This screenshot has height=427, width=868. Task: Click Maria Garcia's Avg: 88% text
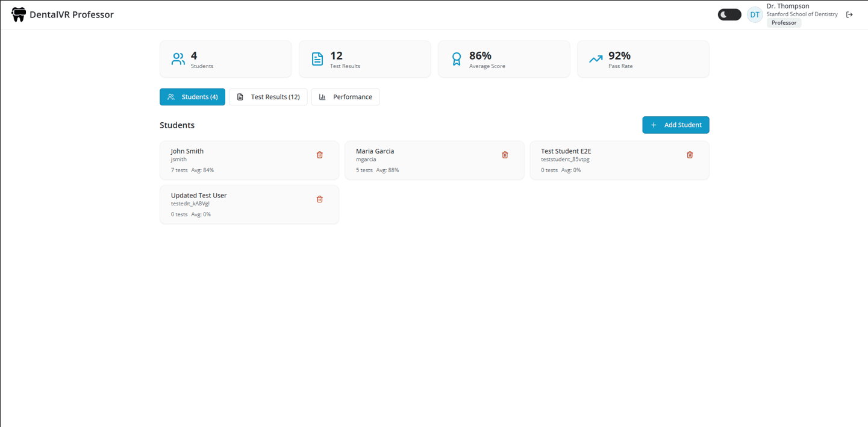pyautogui.click(x=387, y=170)
